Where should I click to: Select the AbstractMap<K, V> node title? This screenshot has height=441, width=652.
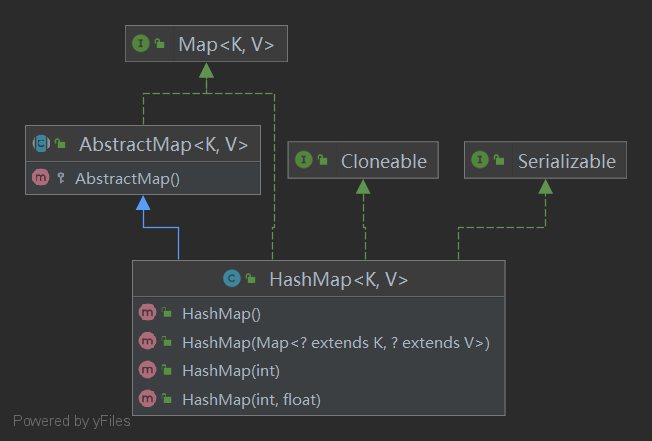(x=163, y=144)
